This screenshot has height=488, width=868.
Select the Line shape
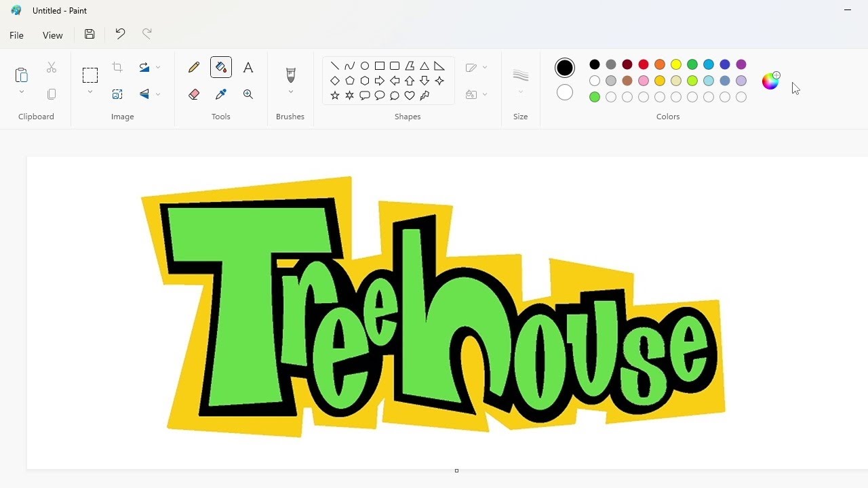[x=335, y=66]
